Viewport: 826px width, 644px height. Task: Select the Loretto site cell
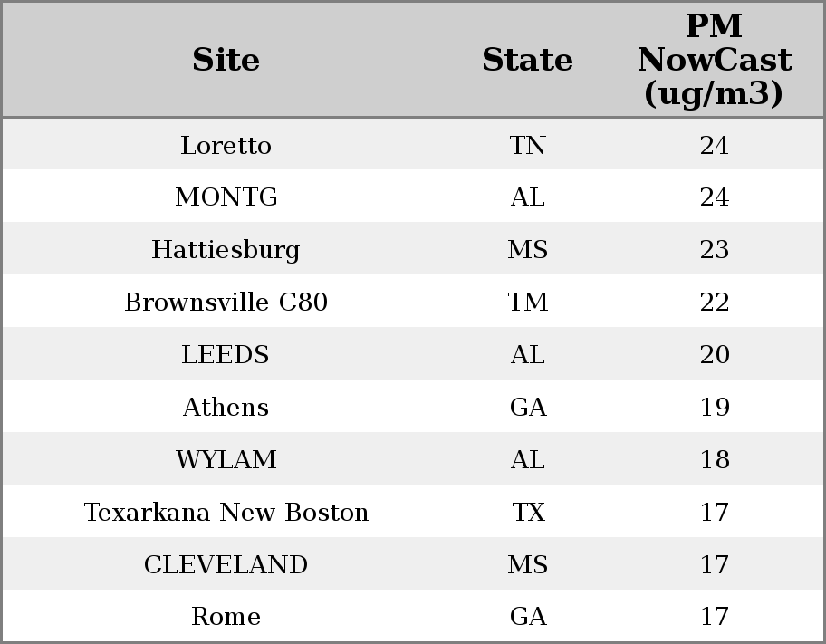pyautogui.click(x=226, y=145)
